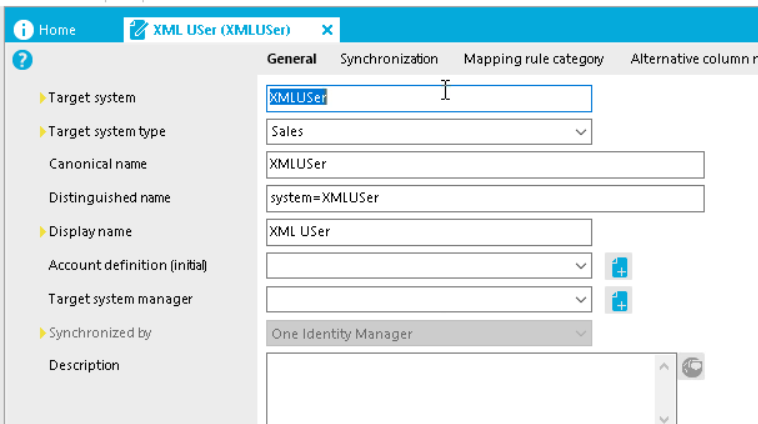Click the Synchronized by label
The image size is (758, 424).
pos(100,333)
